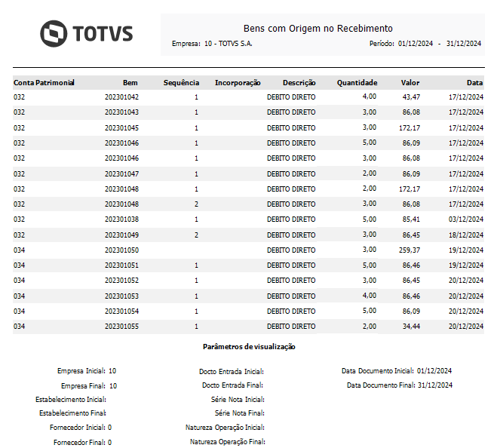Select asset number 202301049

[x=121, y=235]
